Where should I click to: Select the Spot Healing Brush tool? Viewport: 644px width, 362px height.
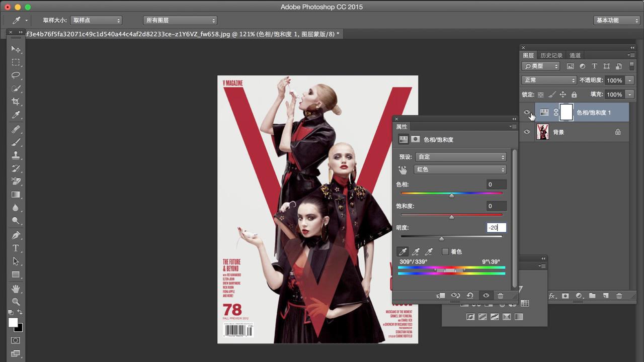[x=16, y=129]
